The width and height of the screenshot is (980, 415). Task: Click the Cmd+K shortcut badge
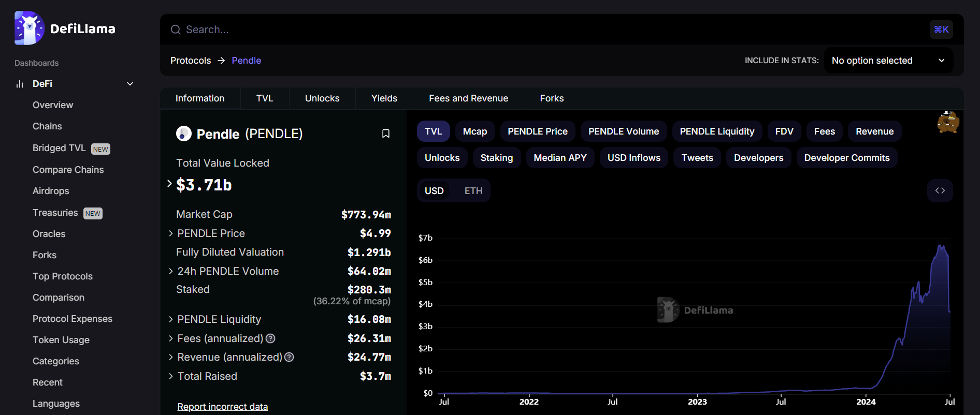point(941,29)
